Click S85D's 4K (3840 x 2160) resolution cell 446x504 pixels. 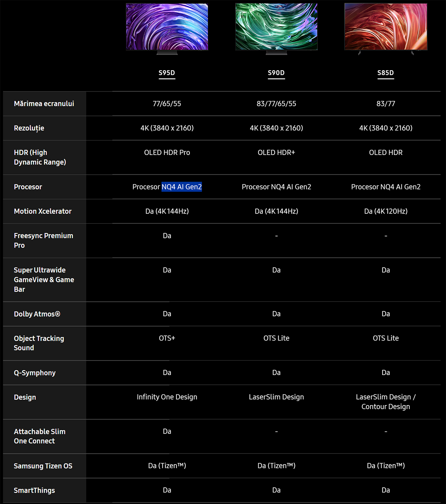click(386, 128)
